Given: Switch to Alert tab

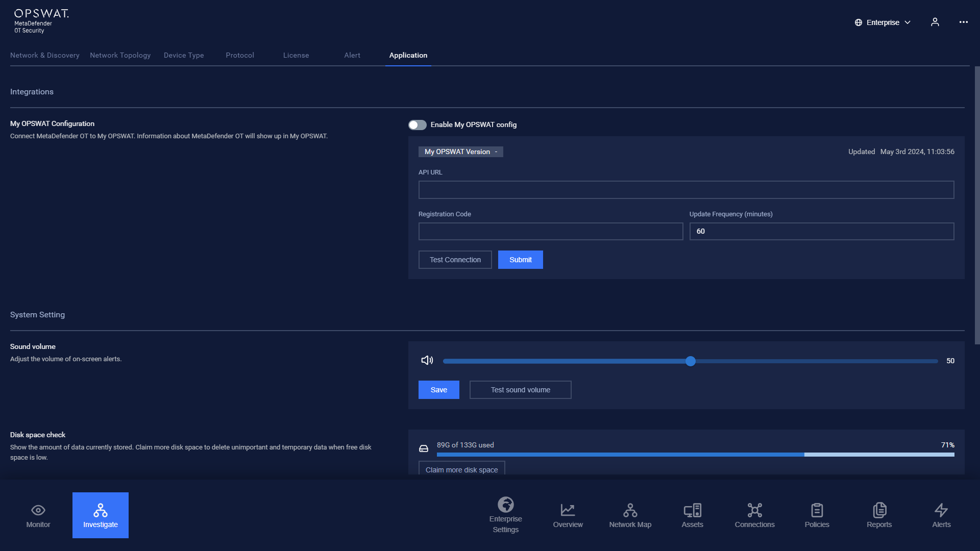Looking at the screenshot, I should pos(352,55).
